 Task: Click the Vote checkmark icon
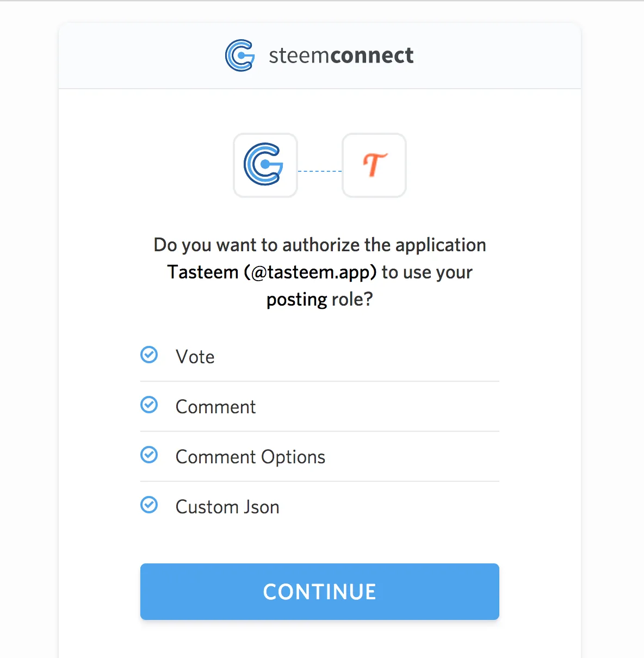[149, 355]
